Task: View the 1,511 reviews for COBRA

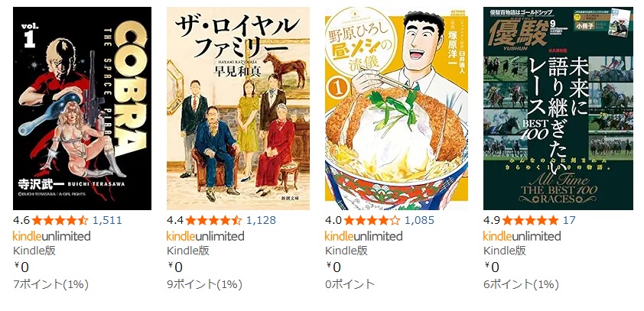Action: 107,220
